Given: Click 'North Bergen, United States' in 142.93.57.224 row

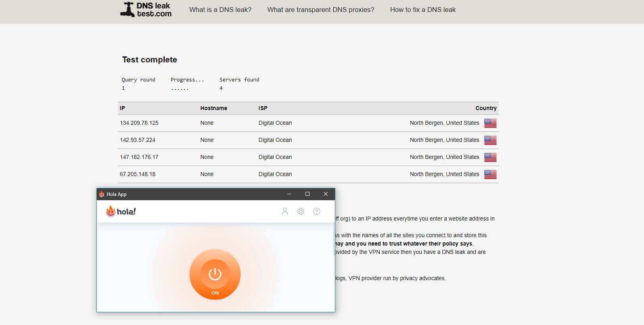Looking at the screenshot, I should tap(444, 140).
